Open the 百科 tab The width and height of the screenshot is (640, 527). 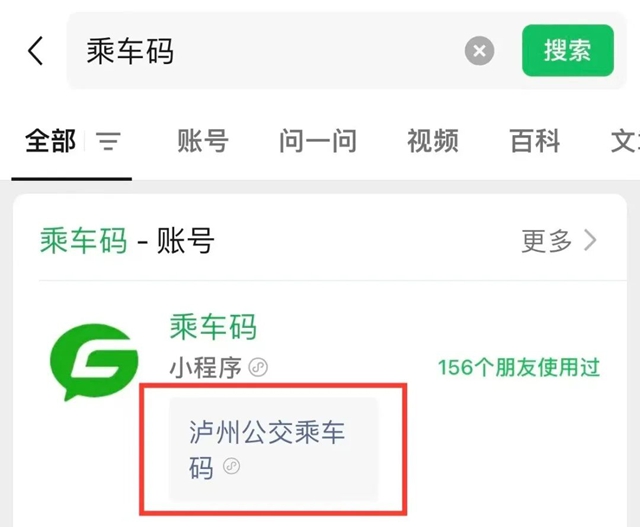[535, 141]
